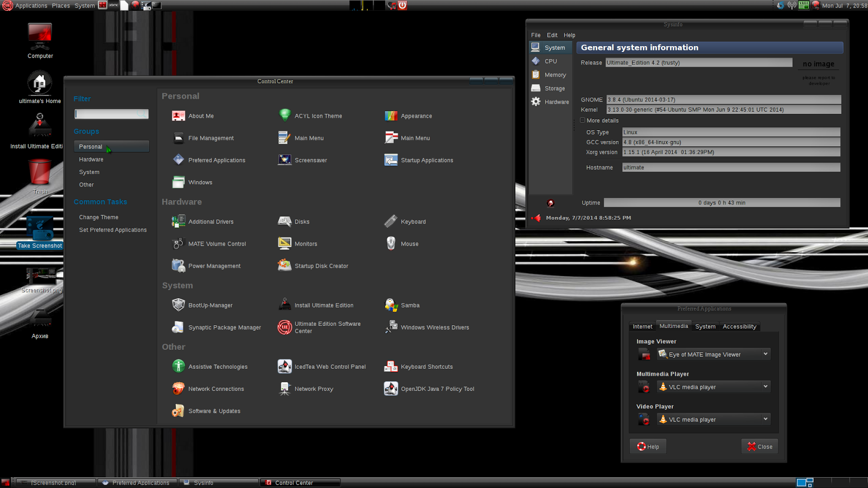Open ACYL Icon Theme settings

311,116
